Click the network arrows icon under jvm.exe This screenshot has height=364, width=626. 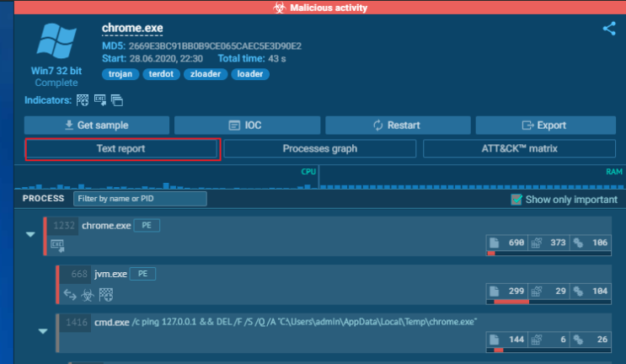point(70,295)
